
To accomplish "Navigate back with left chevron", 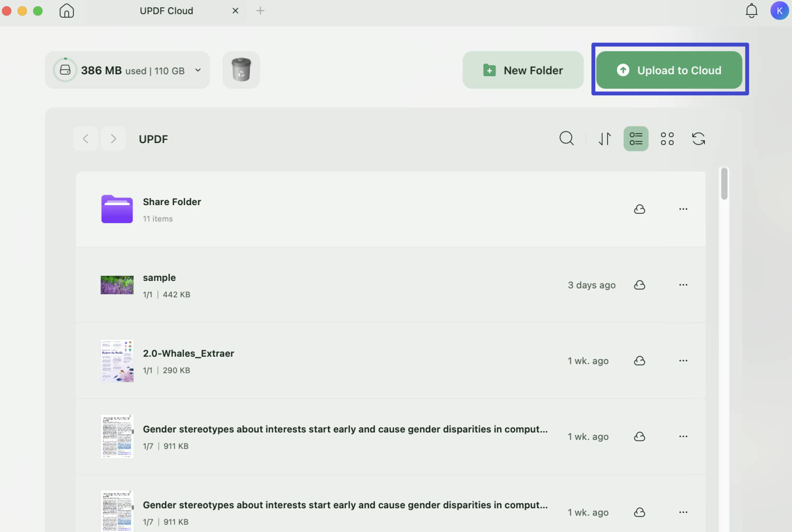I will tap(86, 139).
